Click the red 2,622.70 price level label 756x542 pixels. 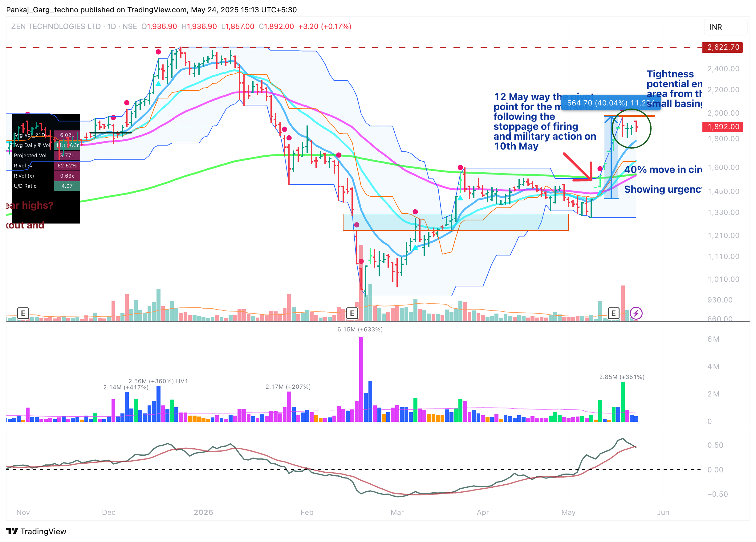[723, 47]
